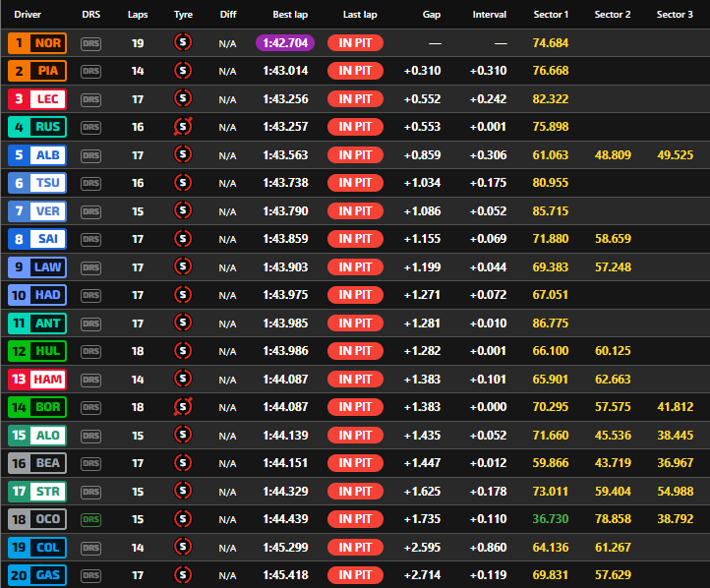Click the IN PIT status for STR
The height and width of the screenshot is (588, 710).
point(355,491)
